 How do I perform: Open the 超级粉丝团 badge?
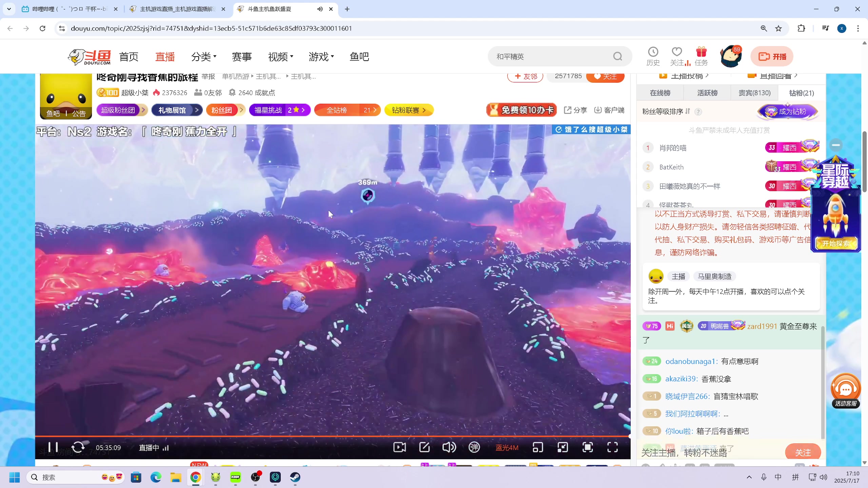click(122, 110)
